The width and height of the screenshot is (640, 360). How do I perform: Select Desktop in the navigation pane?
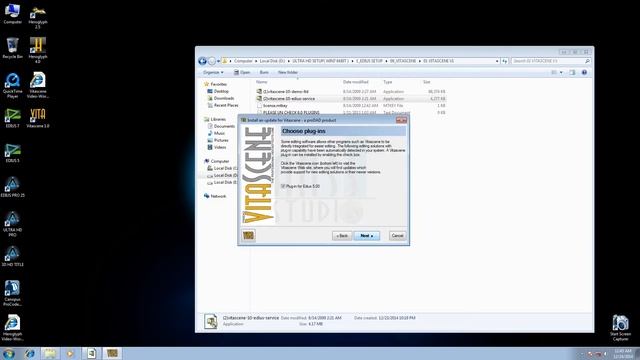click(x=221, y=91)
